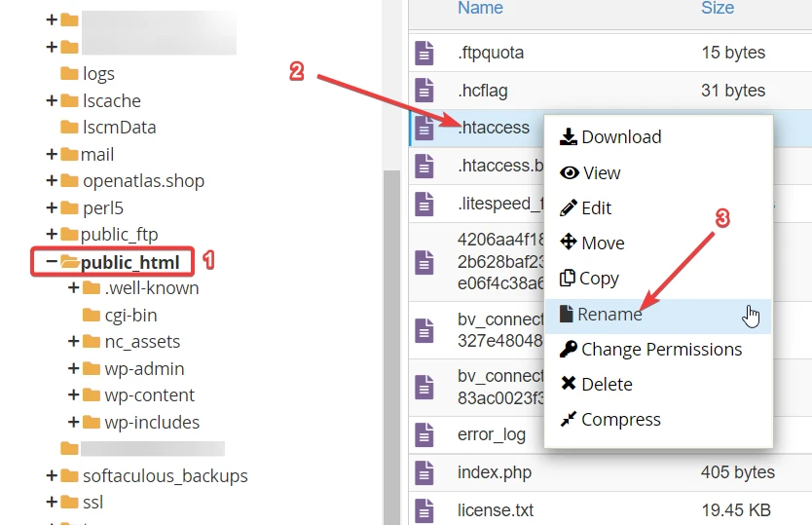Expand the wp-content folder

coord(74,394)
